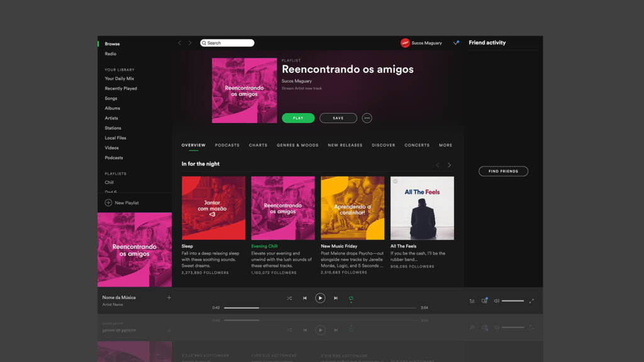The height and width of the screenshot is (362, 644).
Task: Click the Friend activity panel header
Action: click(x=487, y=43)
